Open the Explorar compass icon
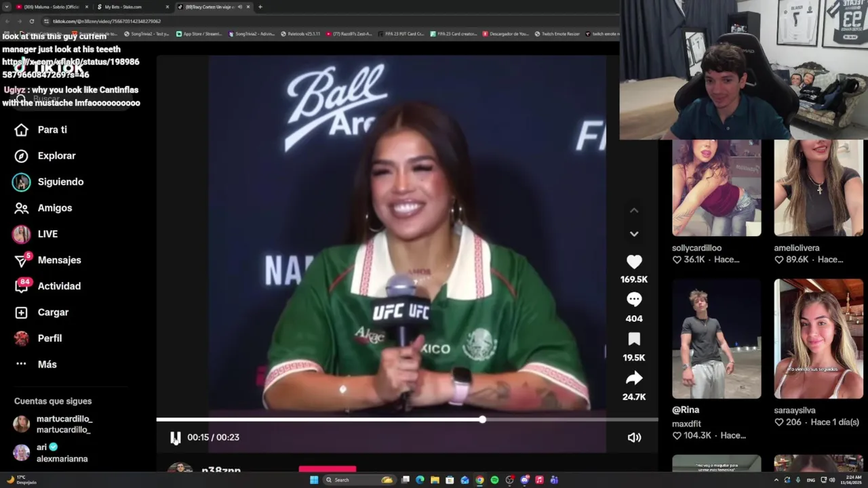Screen dimensions: 868x488 (x=21, y=156)
